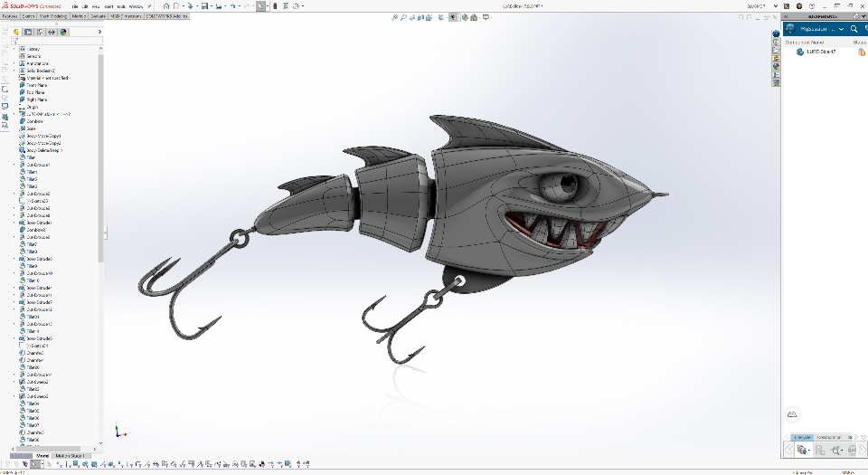Switch to the SOLIDWORKS Add-Ins tab
Screen dimensions: 868x475
(x=167, y=16)
